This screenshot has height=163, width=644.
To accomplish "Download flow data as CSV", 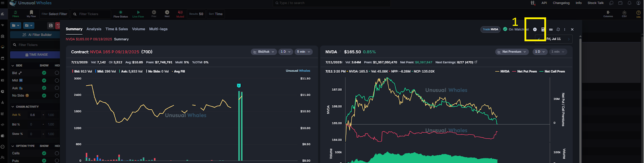I will click(624, 14).
